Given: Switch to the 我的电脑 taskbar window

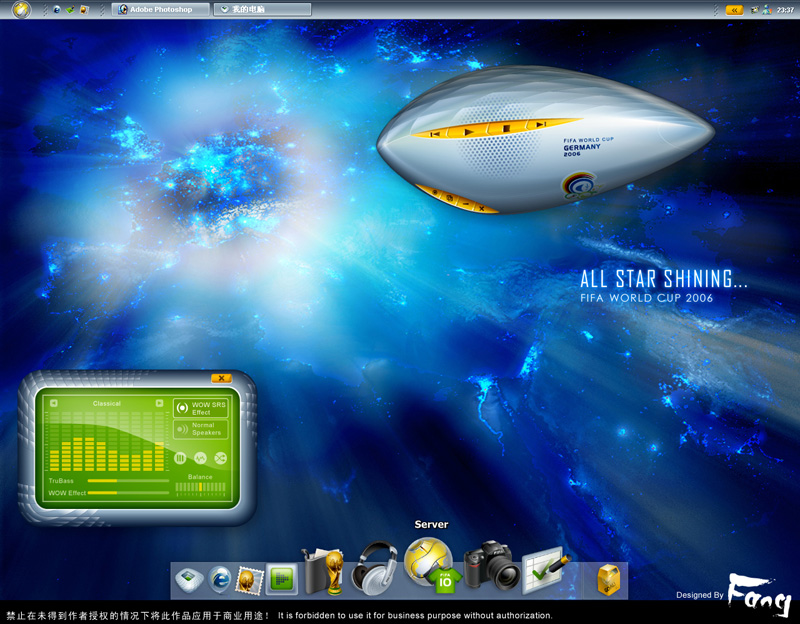Looking at the screenshot, I should tap(262, 9).
